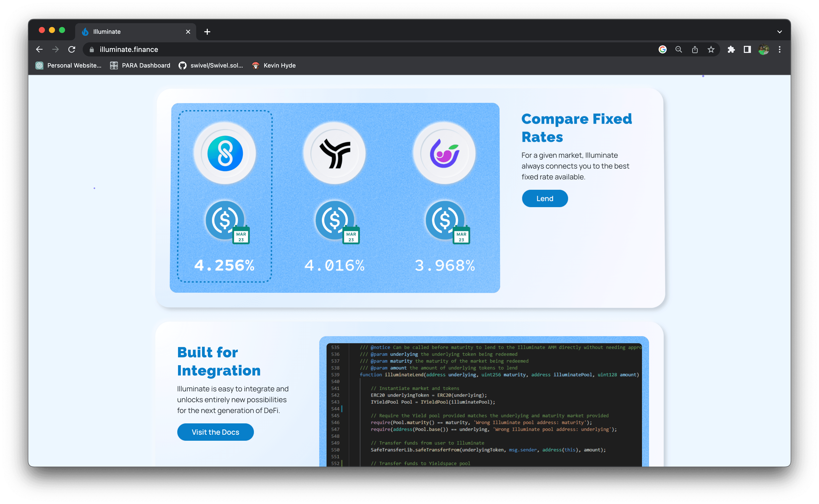Click the Google icon in address bar
The width and height of the screenshot is (819, 504).
663,50
